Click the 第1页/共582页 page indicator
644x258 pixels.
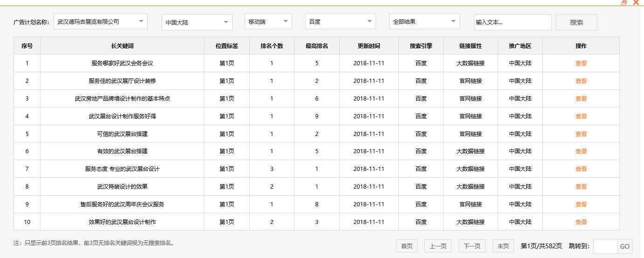pyautogui.click(x=541, y=246)
